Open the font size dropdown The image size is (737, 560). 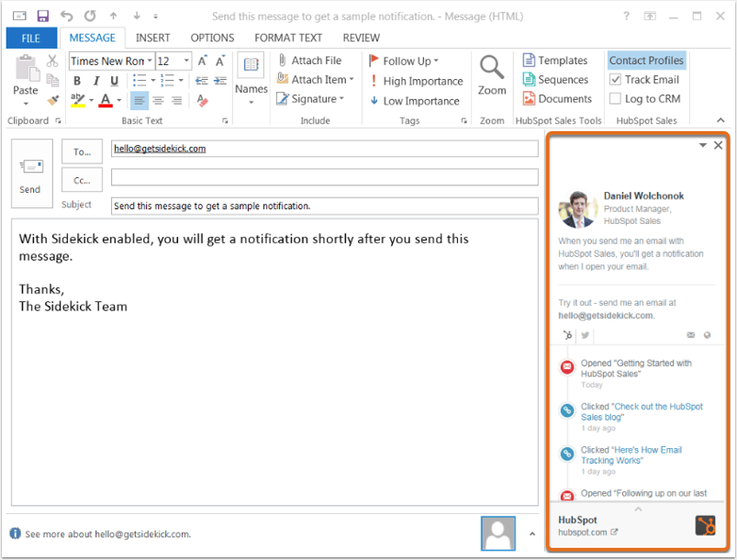pyautogui.click(x=186, y=61)
